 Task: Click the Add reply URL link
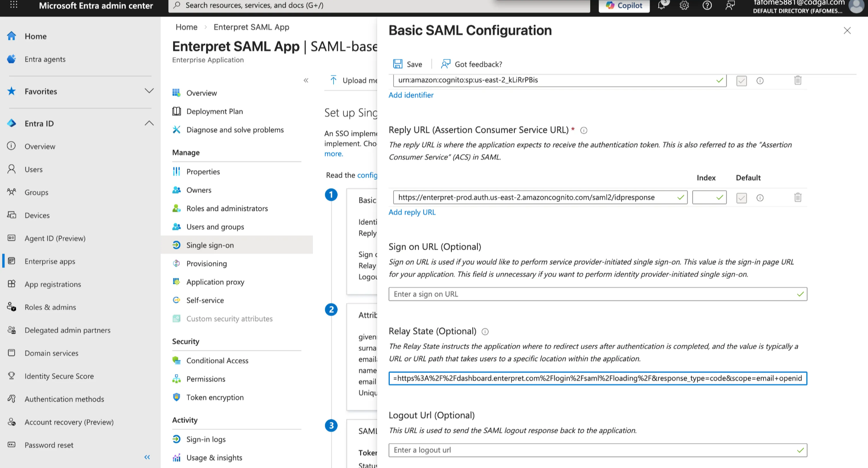point(412,212)
